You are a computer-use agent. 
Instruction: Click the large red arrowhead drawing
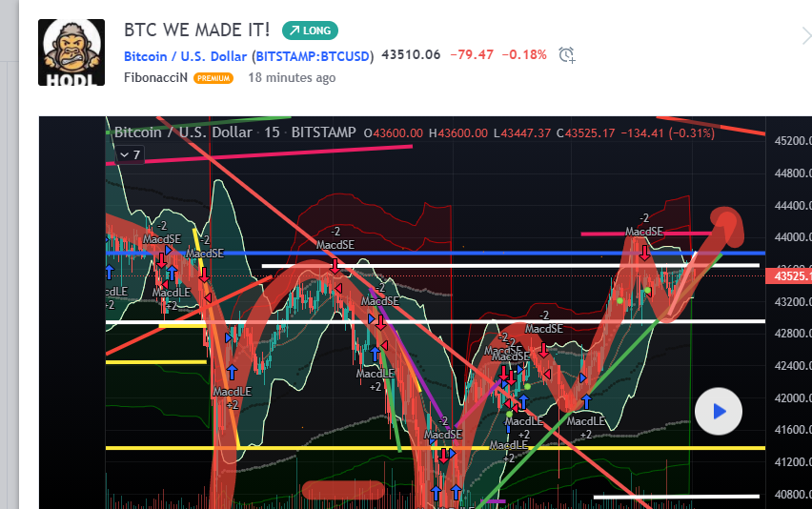[x=729, y=225]
